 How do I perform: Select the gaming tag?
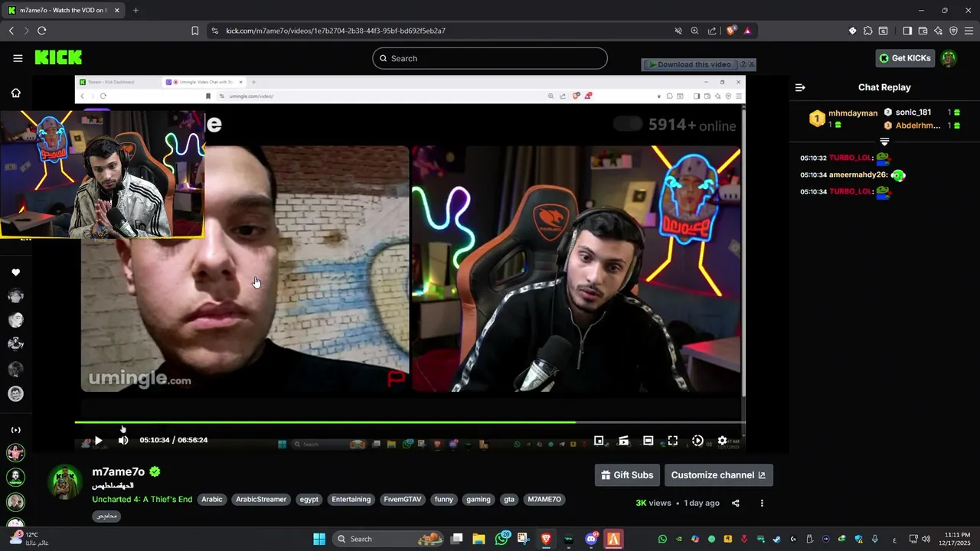pos(479,499)
